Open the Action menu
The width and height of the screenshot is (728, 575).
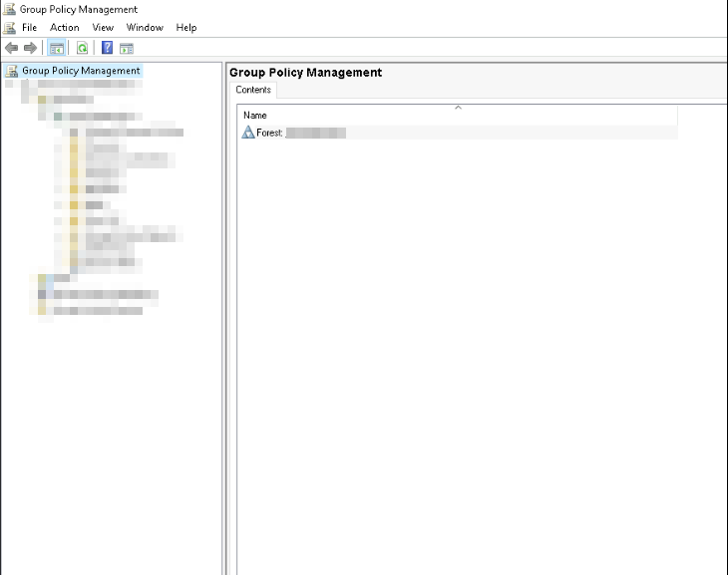click(65, 28)
